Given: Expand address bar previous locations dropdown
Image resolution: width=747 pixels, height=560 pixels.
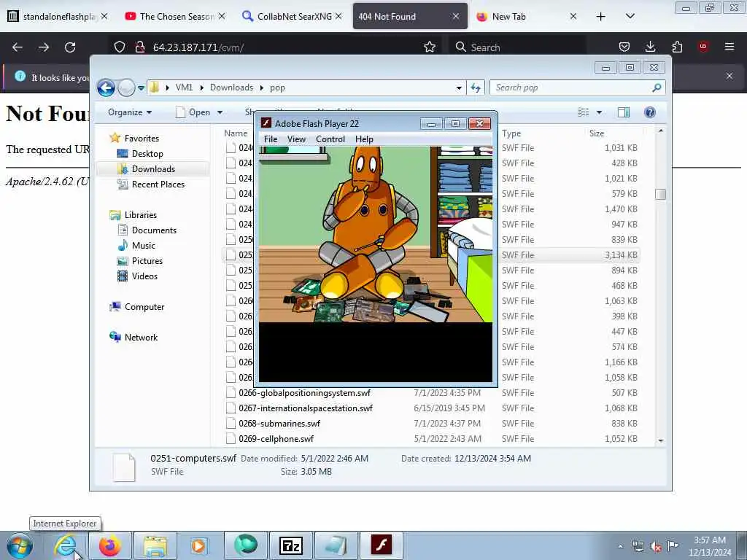Looking at the screenshot, I should click(459, 88).
